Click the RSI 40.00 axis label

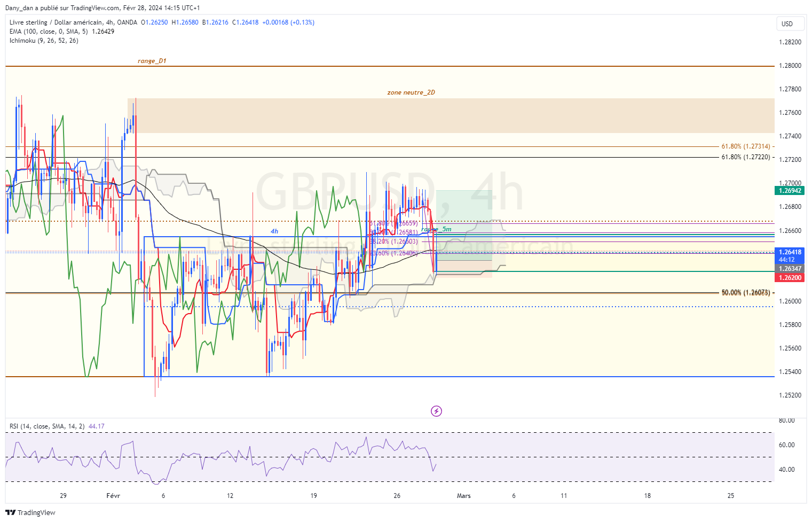(787, 470)
